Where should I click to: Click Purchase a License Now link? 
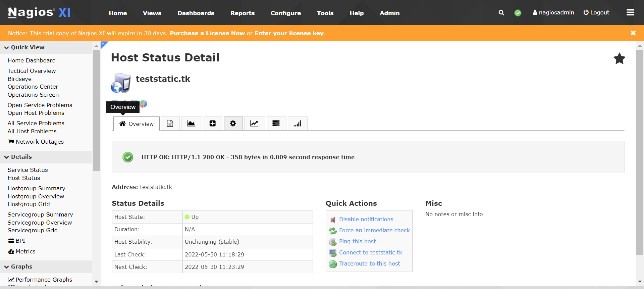coord(207,33)
